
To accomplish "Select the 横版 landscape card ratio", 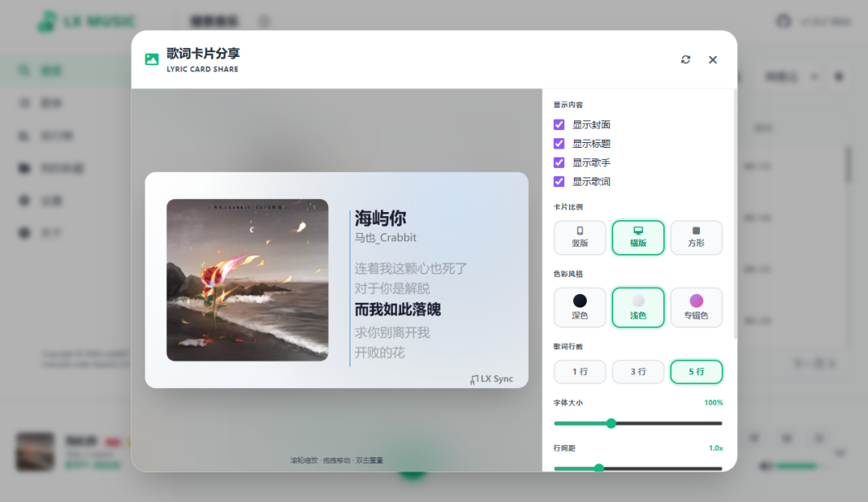I will [637, 238].
